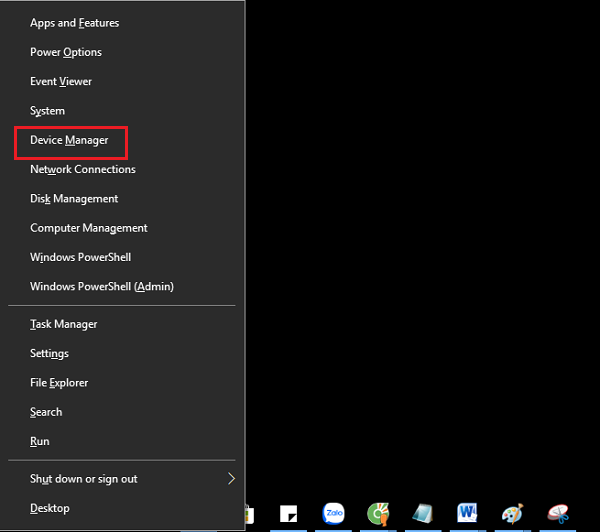Open Zalo from the taskbar

[x=334, y=515]
